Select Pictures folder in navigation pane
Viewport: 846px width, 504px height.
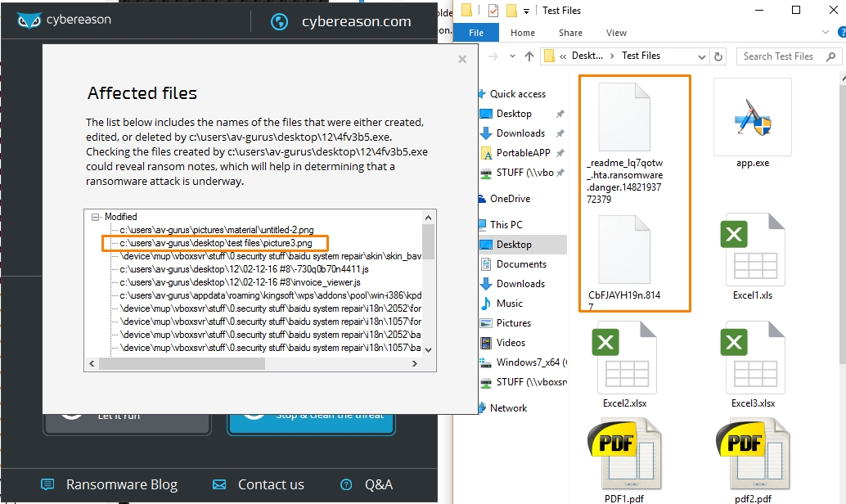[513, 322]
